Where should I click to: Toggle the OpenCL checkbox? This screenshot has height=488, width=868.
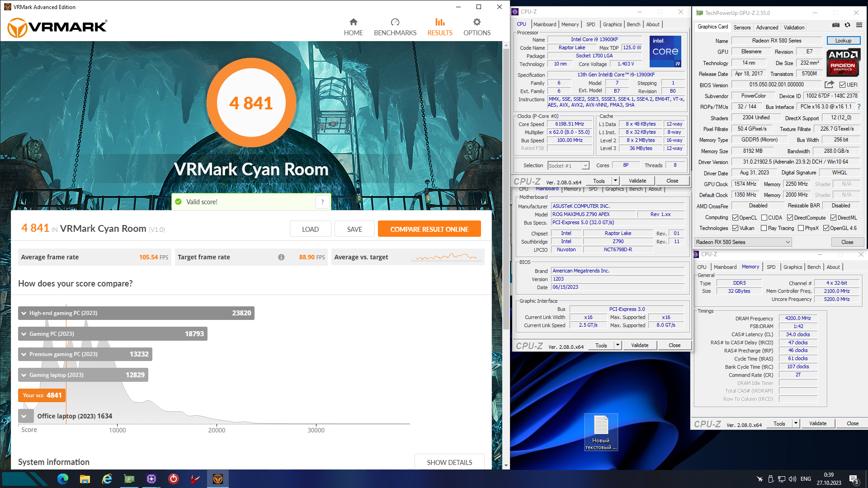tap(735, 218)
